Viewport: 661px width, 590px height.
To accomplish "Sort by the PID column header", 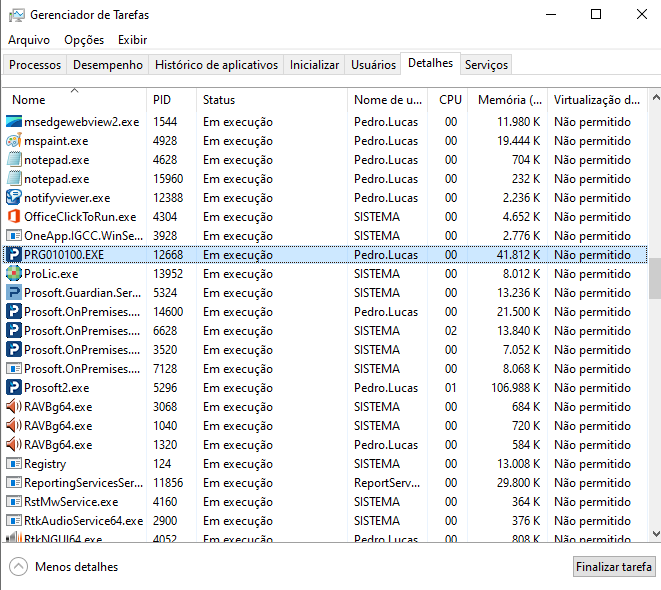I will click(x=162, y=100).
